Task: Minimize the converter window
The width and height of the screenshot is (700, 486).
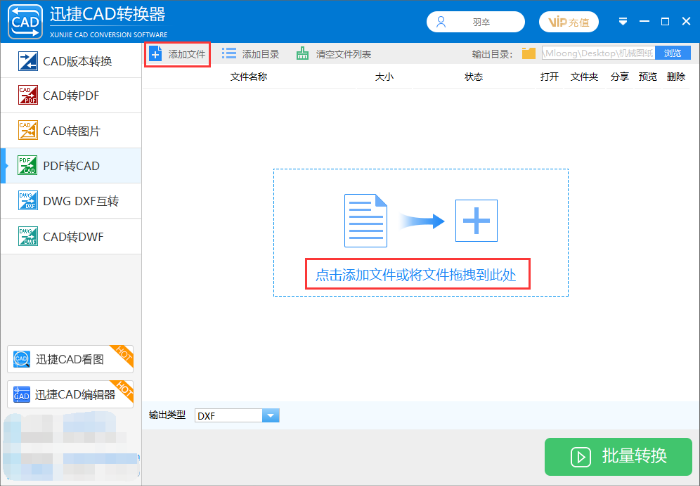Action: tap(644, 21)
